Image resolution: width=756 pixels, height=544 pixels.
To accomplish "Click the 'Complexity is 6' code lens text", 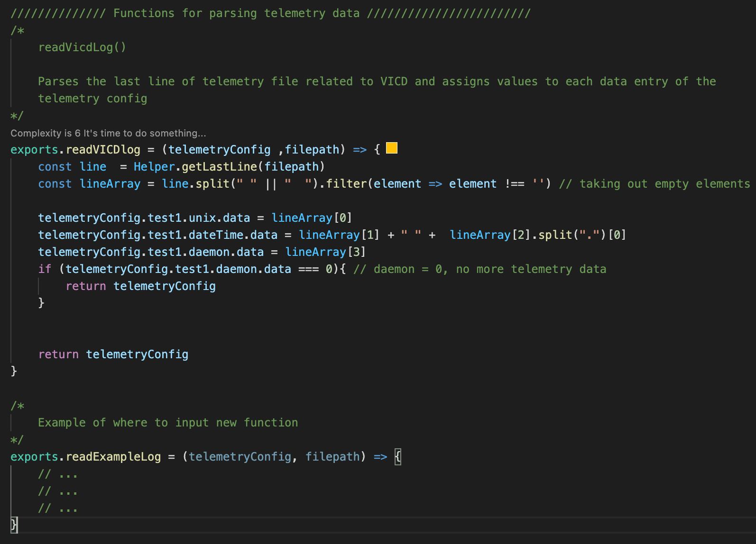I will tap(108, 133).
